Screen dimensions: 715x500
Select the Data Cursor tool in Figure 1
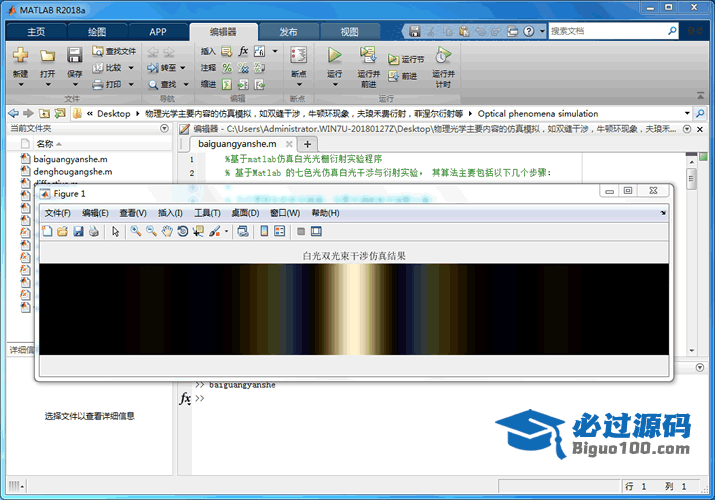tap(198, 231)
